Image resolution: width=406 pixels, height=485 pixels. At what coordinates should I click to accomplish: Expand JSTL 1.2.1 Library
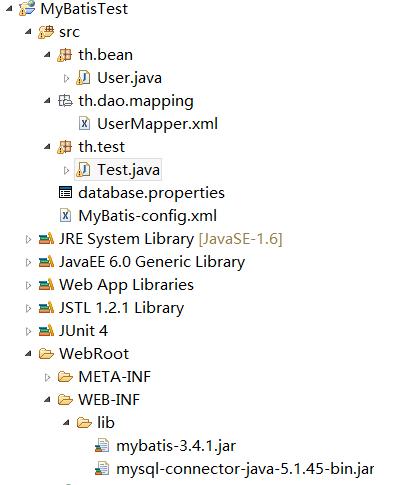[28, 308]
